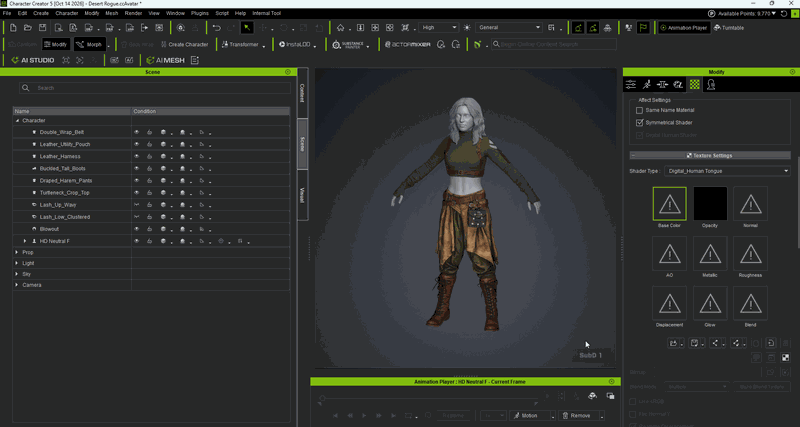Viewport: 800px width, 427px height.
Task: Hide the Double_Wrap_Belt item
Action: coord(136,132)
